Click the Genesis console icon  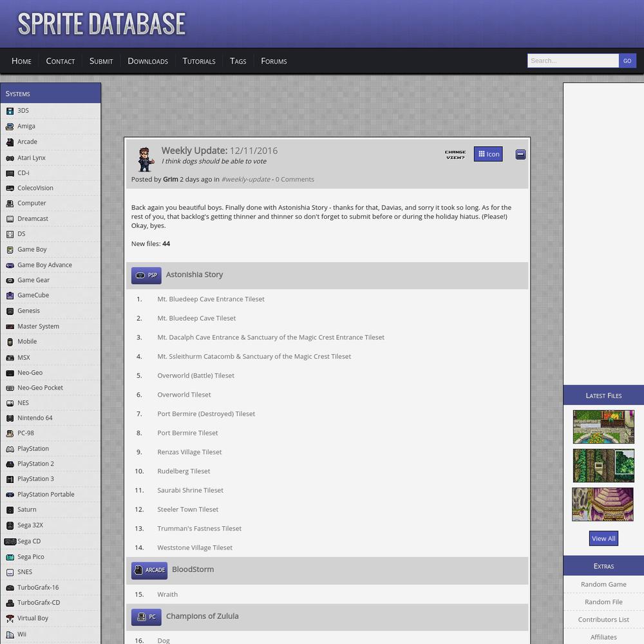tap(10, 311)
